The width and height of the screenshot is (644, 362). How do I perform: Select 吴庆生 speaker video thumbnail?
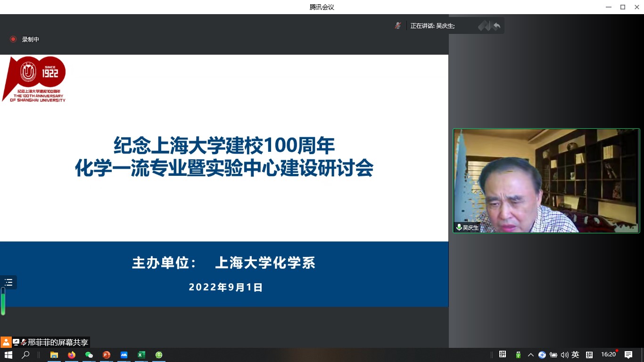(546, 181)
